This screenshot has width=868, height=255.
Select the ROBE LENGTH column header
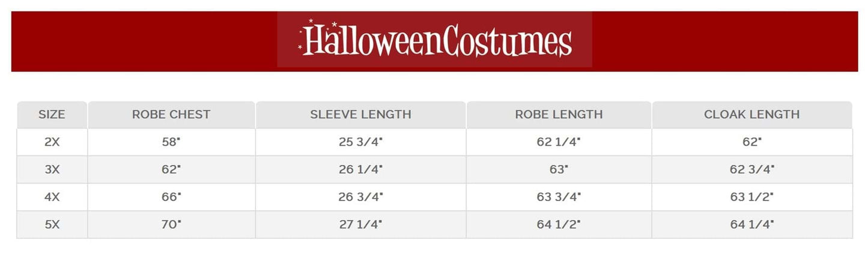[559, 115]
